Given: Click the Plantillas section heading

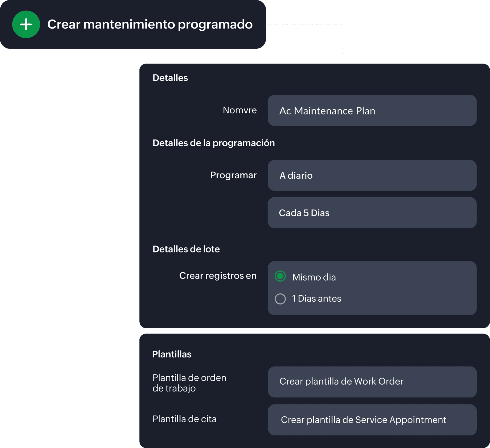Looking at the screenshot, I should [172, 354].
